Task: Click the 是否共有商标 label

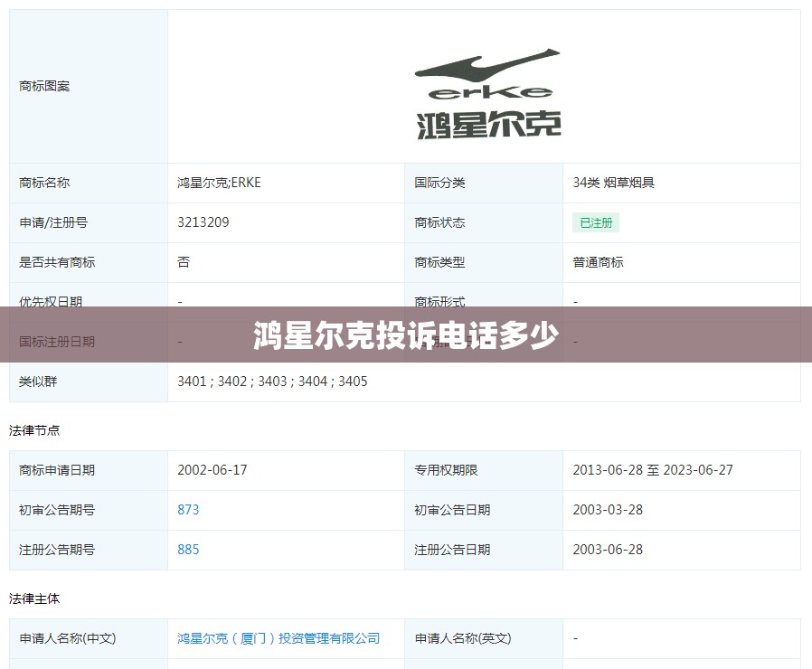Action: 57,262
